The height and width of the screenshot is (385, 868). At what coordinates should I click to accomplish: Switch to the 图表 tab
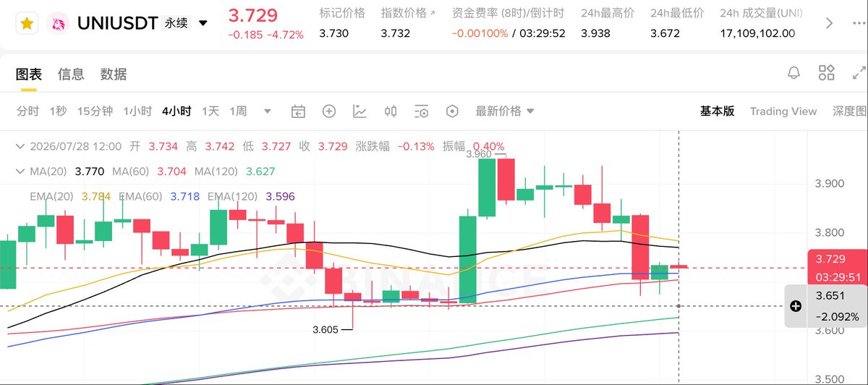(29, 74)
